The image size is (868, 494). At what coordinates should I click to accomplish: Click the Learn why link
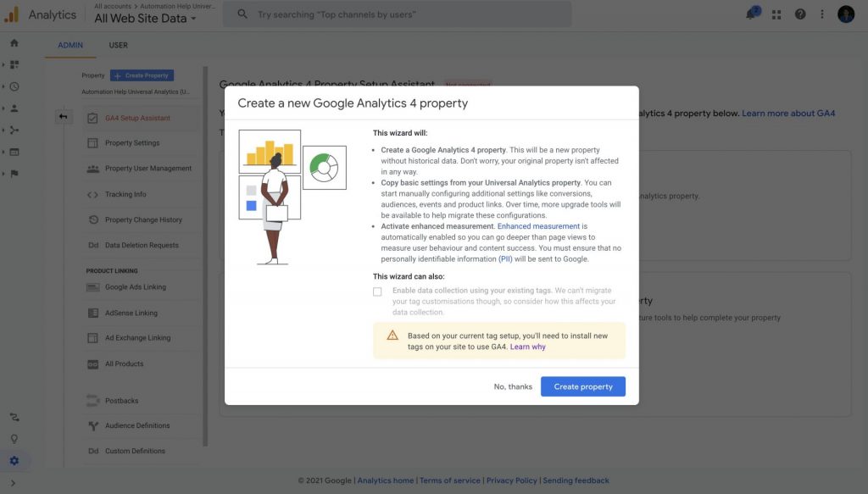[527, 347]
